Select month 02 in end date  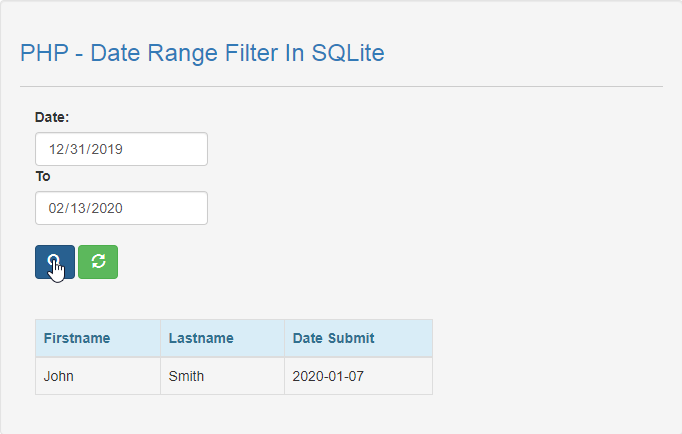[x=57, y=208]
